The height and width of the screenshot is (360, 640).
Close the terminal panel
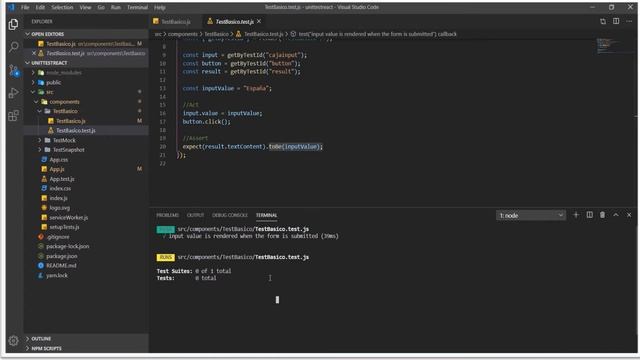[629, 215]
